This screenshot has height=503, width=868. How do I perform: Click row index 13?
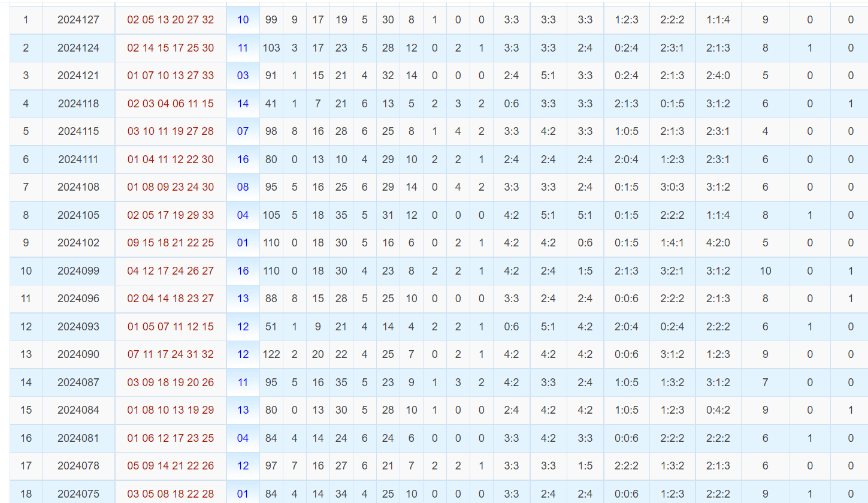(26, 354)
